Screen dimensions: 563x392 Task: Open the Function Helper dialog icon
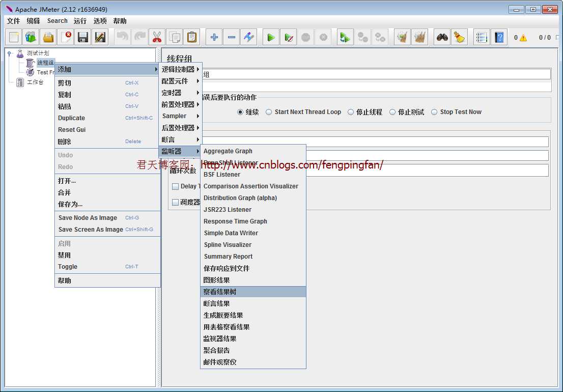click(482, 37)
